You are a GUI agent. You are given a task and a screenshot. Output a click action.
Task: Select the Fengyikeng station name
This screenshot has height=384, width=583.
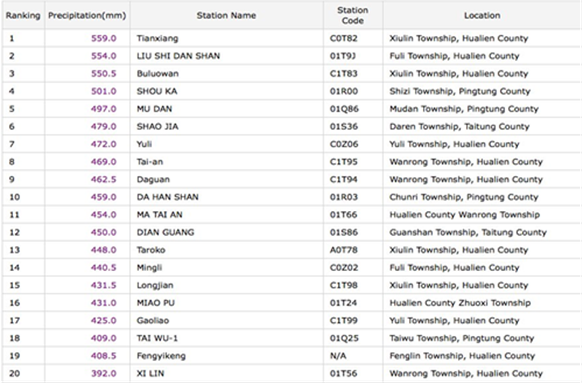coord(161,356)
